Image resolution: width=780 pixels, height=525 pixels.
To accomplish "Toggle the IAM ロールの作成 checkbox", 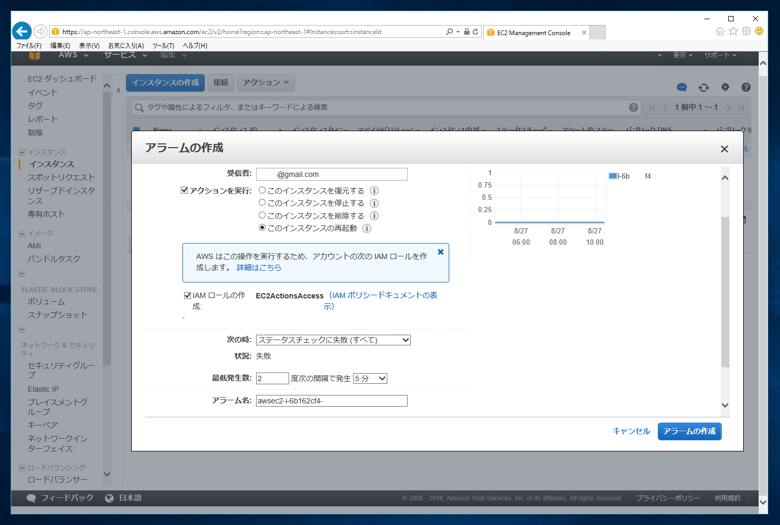I will tap(188, 295).
